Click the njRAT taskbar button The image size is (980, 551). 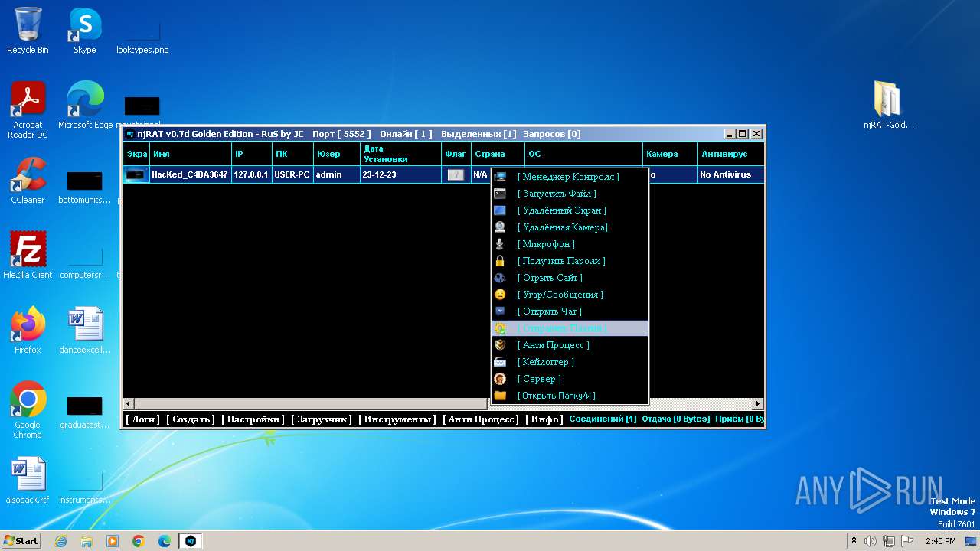pyautogui.click(x=191, y=541)
